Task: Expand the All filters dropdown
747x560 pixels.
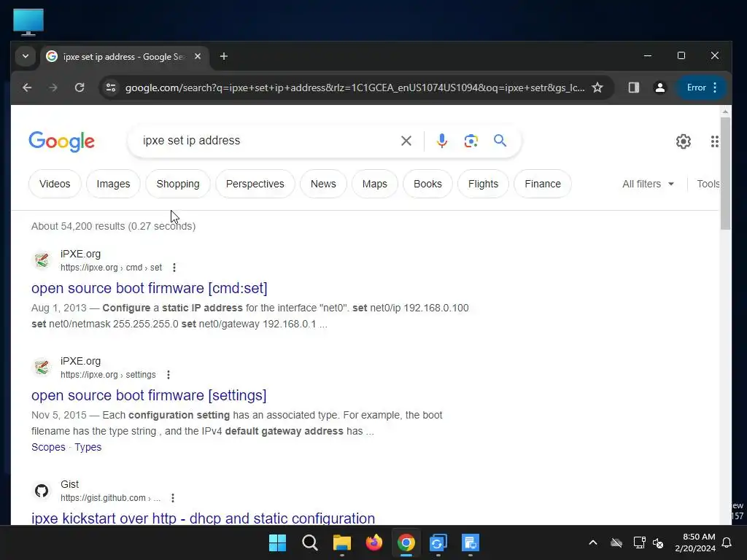Action: pyautogui.click(x=649, y=184)
